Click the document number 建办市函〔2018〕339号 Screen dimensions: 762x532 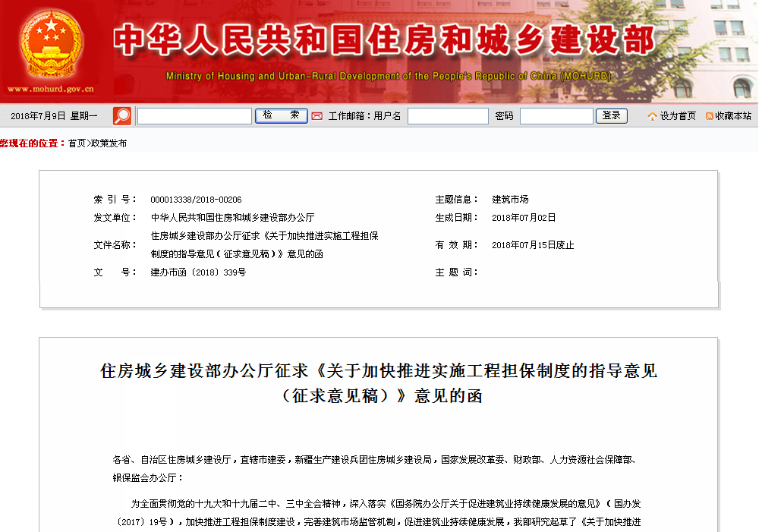[x=198, y=272]
